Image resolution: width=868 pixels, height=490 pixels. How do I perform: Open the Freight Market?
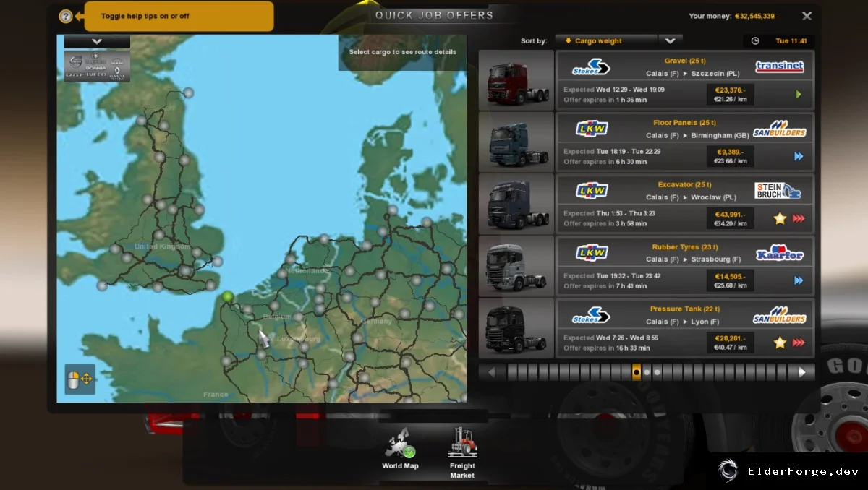tap(462, 453)
